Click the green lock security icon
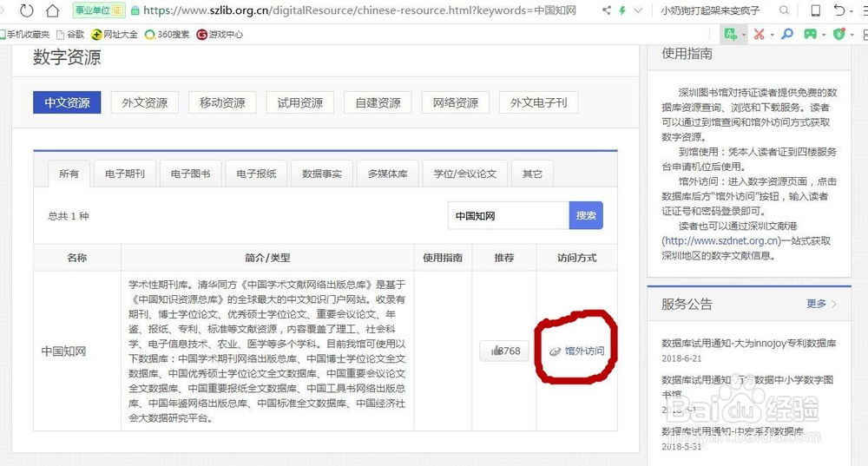The height and width of the screenshot is (466, 868). click(x=135, y=10)
